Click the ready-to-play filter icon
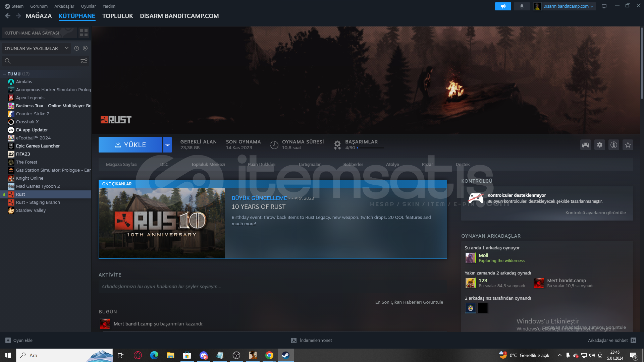Viewport: 644px width, 362px height. point(85,48)
